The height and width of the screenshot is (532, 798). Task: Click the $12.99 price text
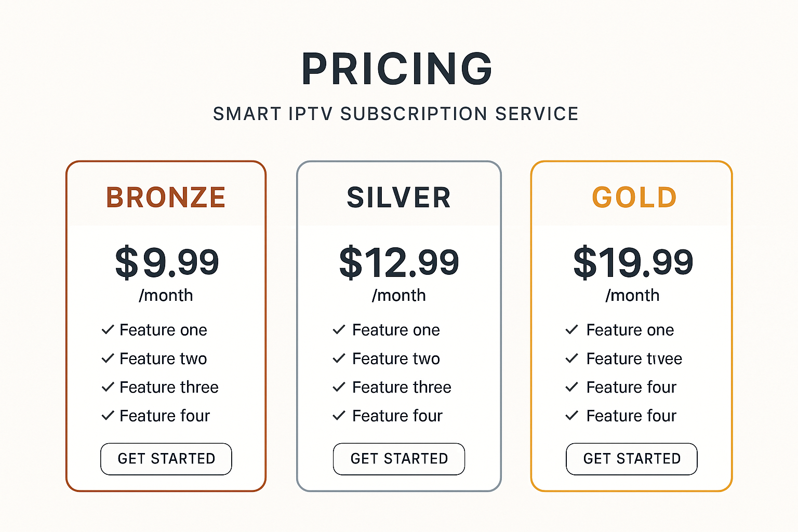[399, 262]
